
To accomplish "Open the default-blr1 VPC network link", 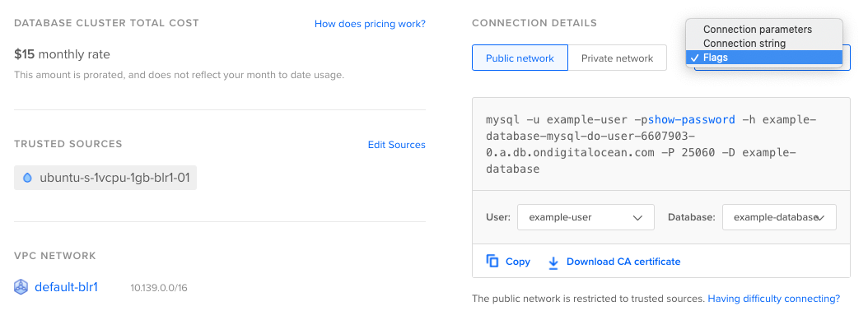I will [x=66, y=287].
